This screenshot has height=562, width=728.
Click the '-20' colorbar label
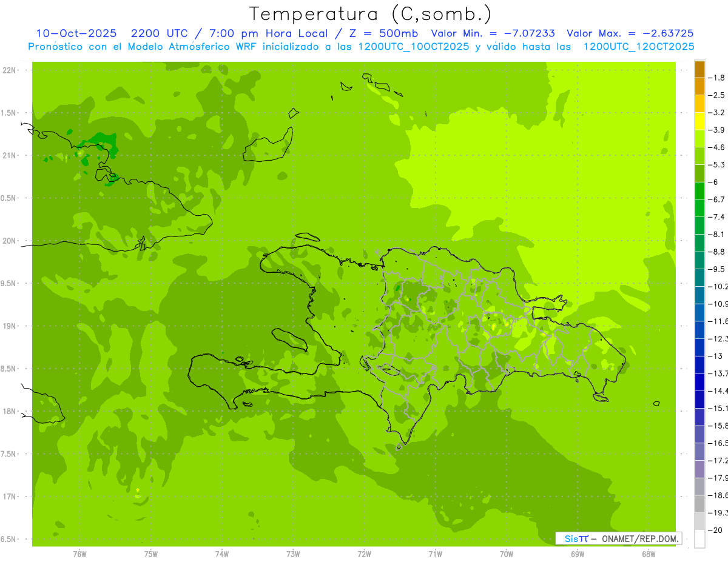(x=716, y=530)
